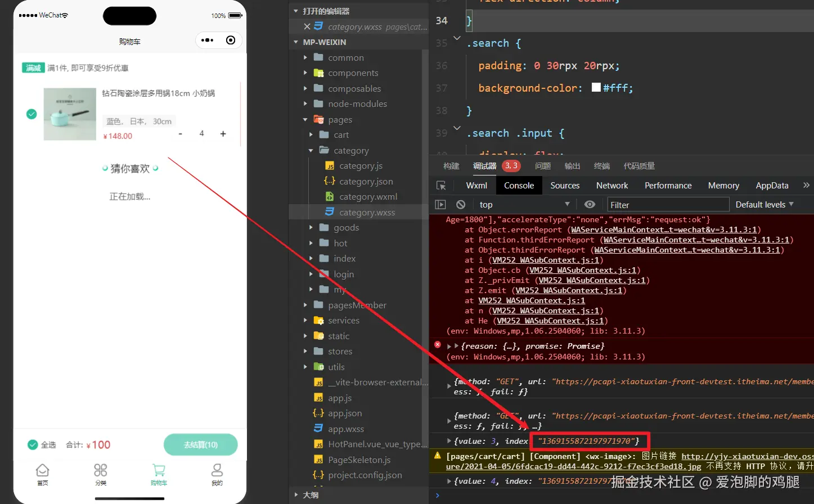
Task: Open project.config.json file
Action: [365, 475]
